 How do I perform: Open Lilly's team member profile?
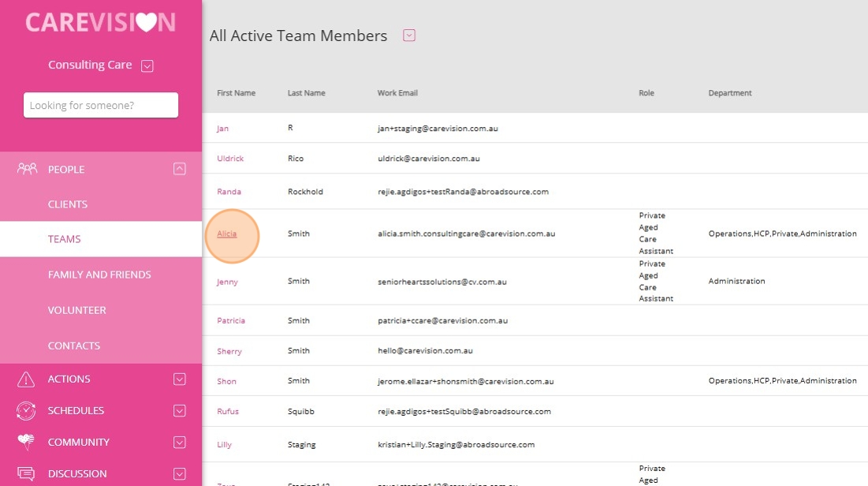click(224, 444)
